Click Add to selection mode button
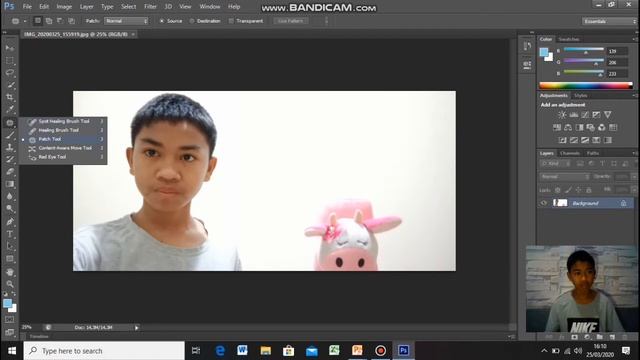The image size is (640, 360). pos(49,21)
